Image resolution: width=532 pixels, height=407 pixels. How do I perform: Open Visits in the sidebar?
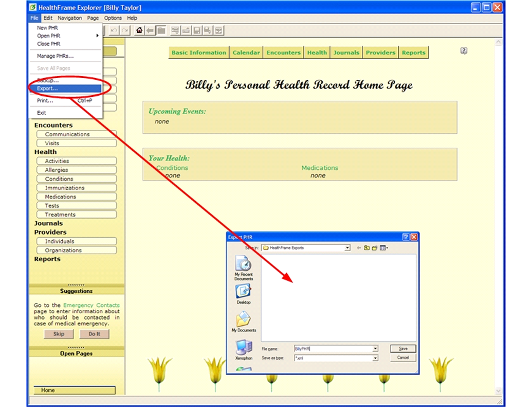pyautogui.click(x=77, y=143)
